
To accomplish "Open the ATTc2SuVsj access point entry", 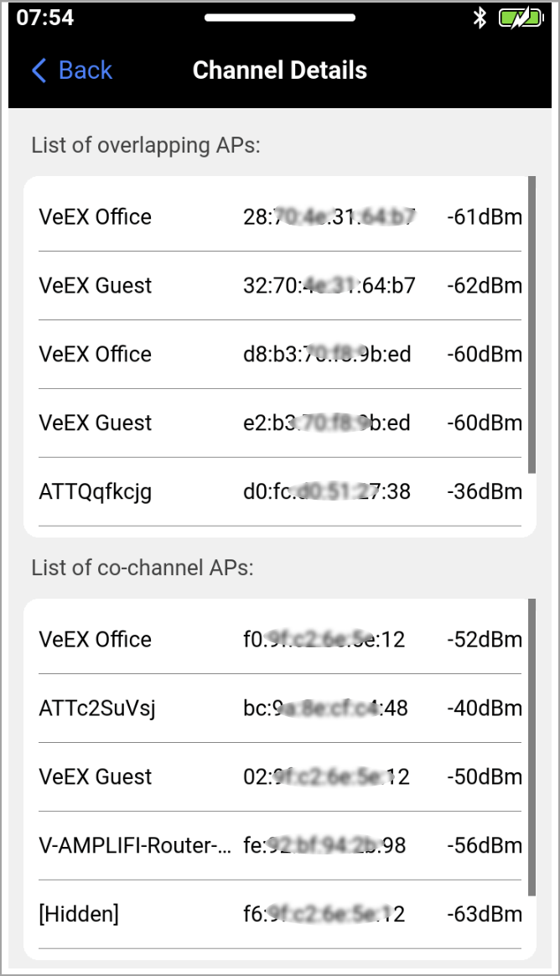I will point(280,709).
